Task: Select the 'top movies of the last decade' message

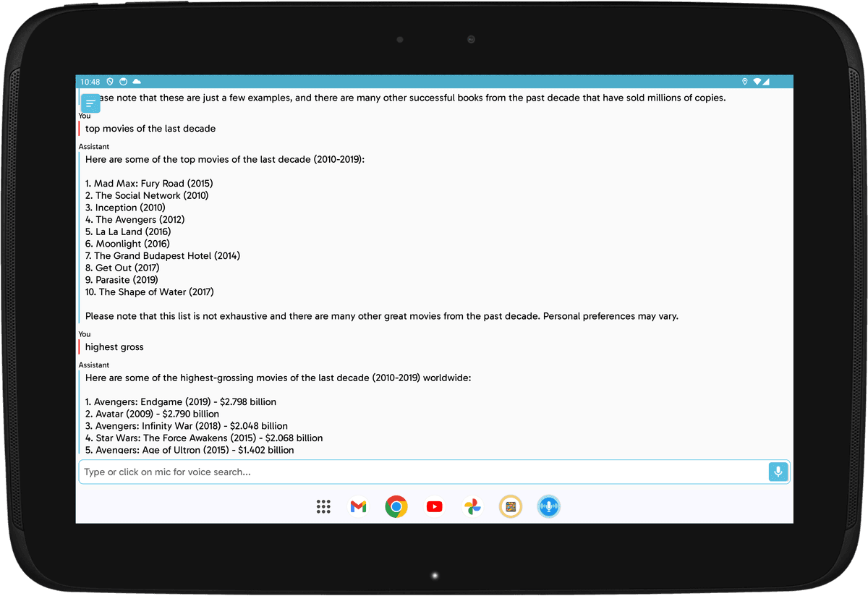Action: pos(150,129)
